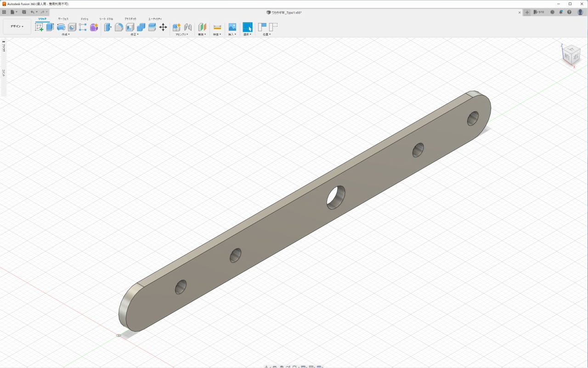The image size is (588, 368).
Task: Open the デザイン workspace dropdown
Action: click(x=17, y=26)
